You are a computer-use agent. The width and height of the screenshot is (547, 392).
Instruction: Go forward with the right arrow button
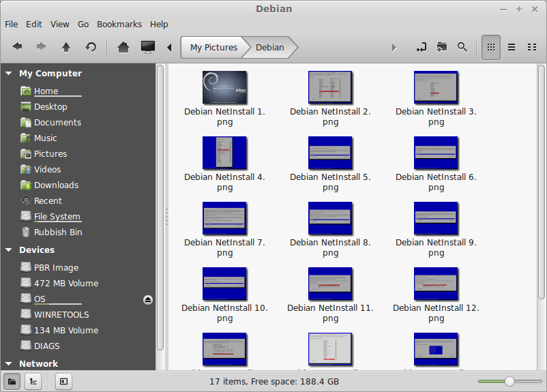tap(41, 47)
